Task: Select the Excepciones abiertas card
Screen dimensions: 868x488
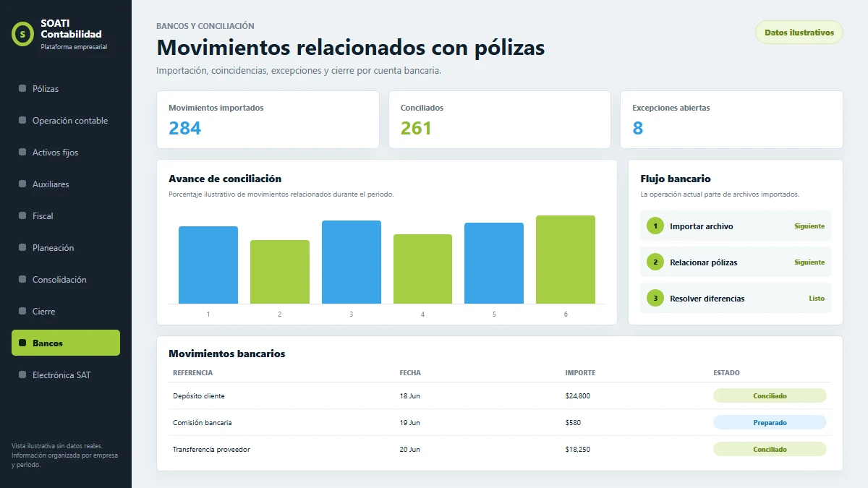Action: point(731,120)
